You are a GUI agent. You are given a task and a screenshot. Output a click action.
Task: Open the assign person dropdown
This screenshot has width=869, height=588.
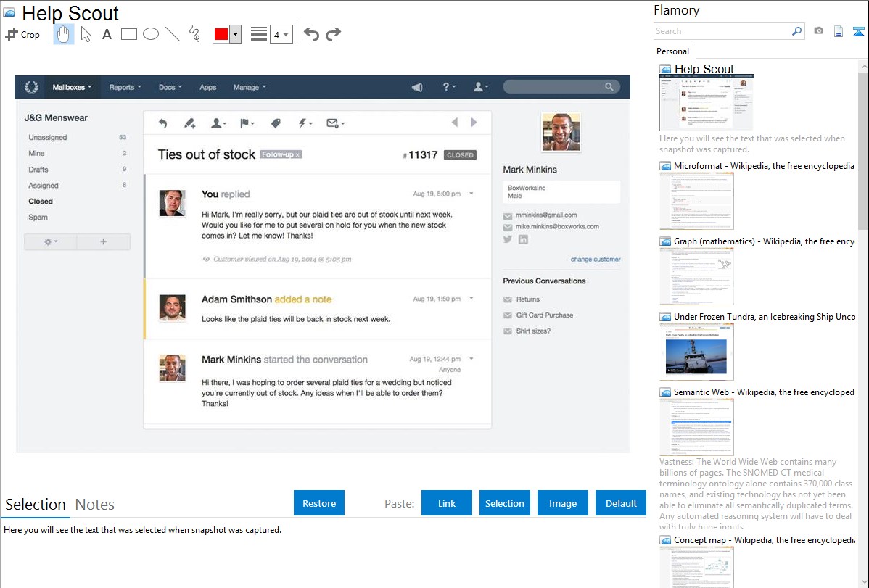pyautogui.click(x=218, y=123)
